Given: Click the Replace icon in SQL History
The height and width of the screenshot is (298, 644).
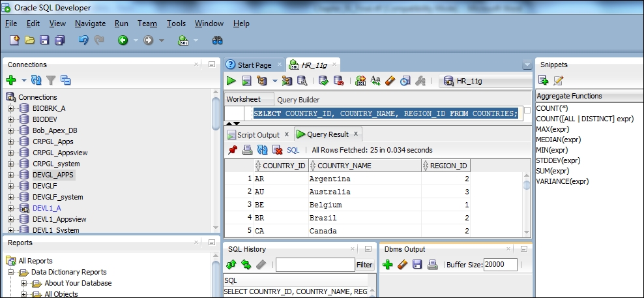Looking at the screenshot, I should 246,265.
